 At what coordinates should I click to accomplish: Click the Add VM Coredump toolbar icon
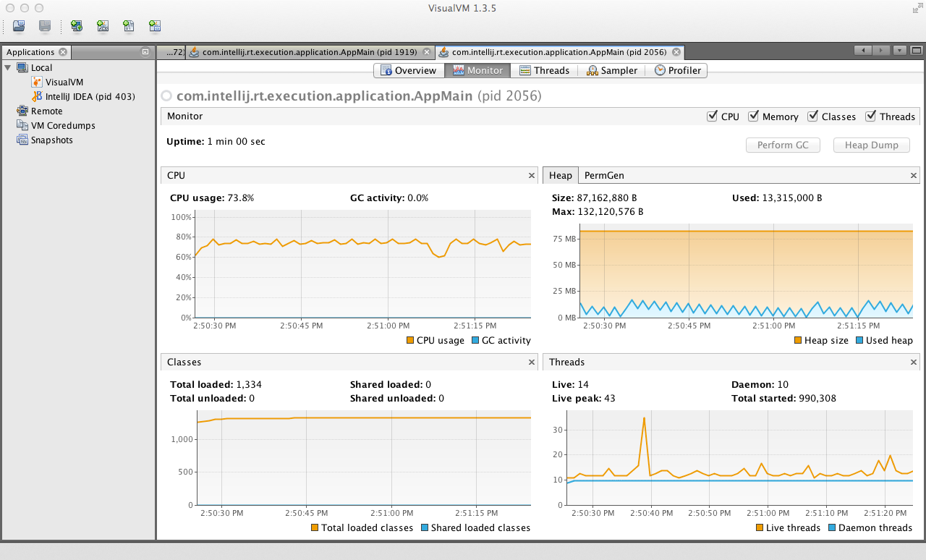[x=128, y=26]
